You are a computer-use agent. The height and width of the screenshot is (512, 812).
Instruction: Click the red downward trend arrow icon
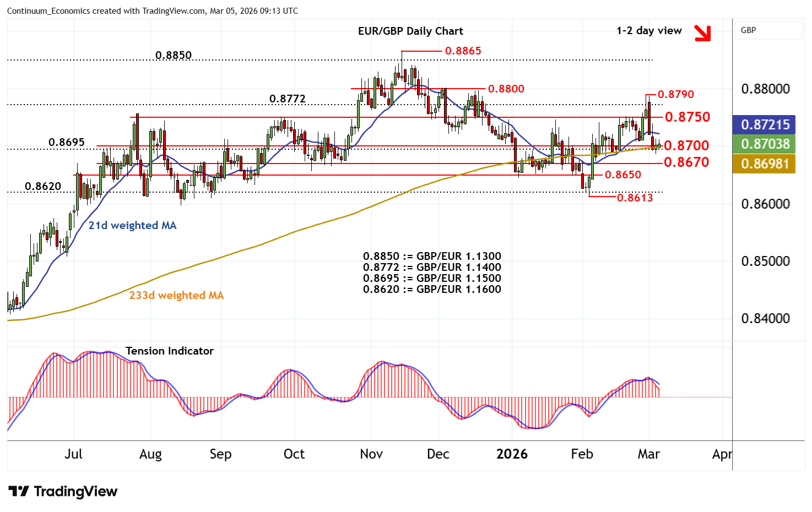[702, 33]
